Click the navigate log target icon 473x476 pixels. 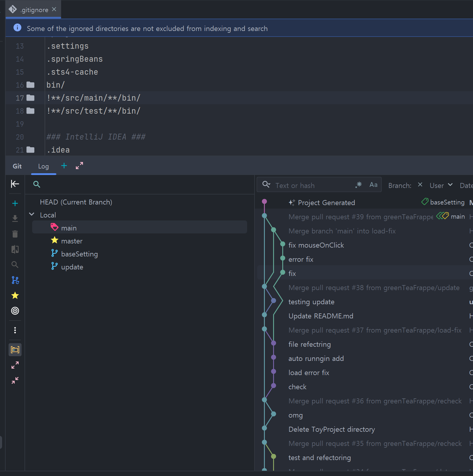[15, 311]
